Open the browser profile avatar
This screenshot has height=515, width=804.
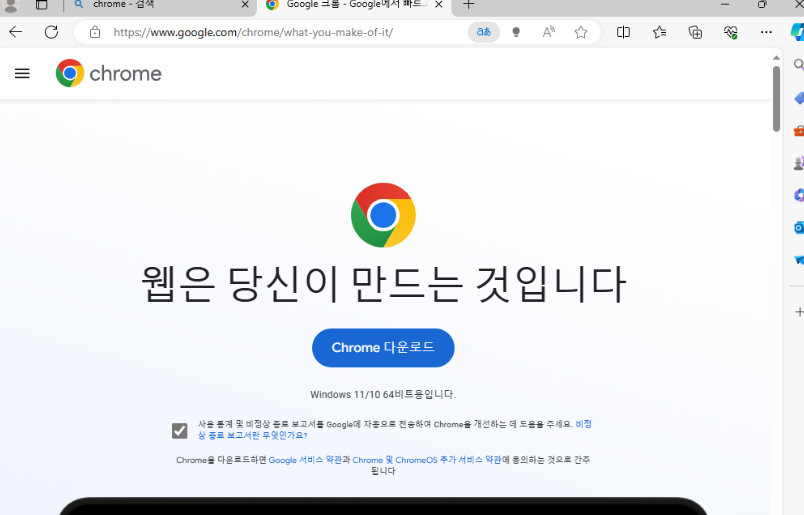tap(11, 5)
